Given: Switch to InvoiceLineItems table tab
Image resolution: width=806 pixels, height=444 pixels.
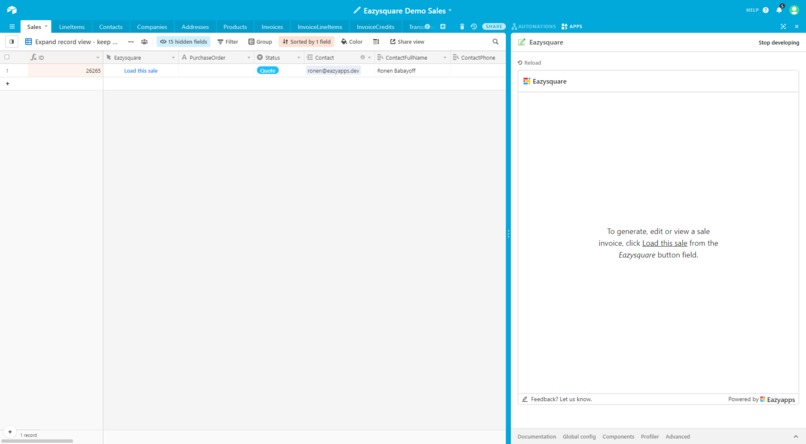Looking at the screenshot, I should (320, 27).
